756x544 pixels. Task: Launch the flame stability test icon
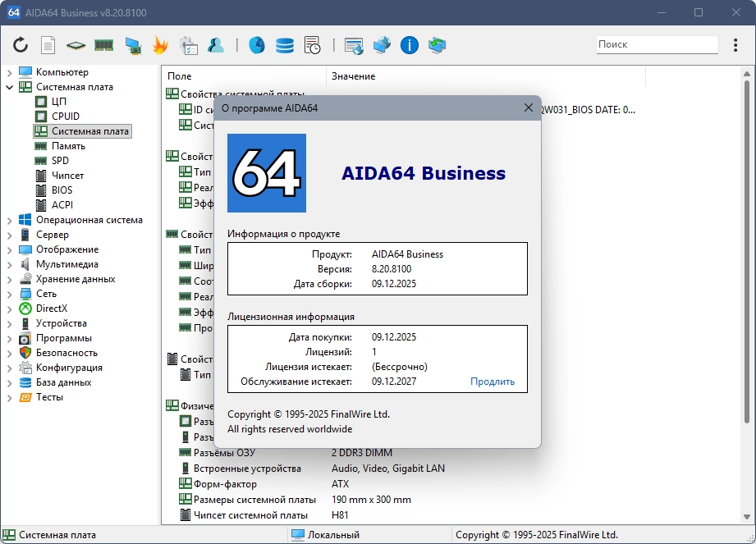point(160,45)
